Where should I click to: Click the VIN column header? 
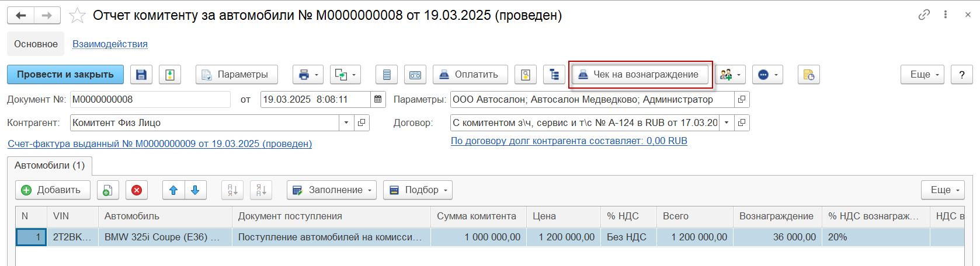point(72,216)
